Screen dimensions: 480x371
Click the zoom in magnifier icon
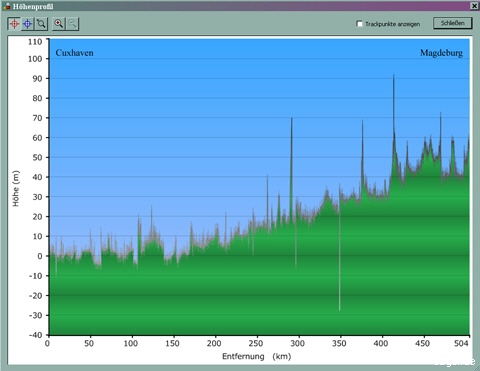[x=59, y=24]
